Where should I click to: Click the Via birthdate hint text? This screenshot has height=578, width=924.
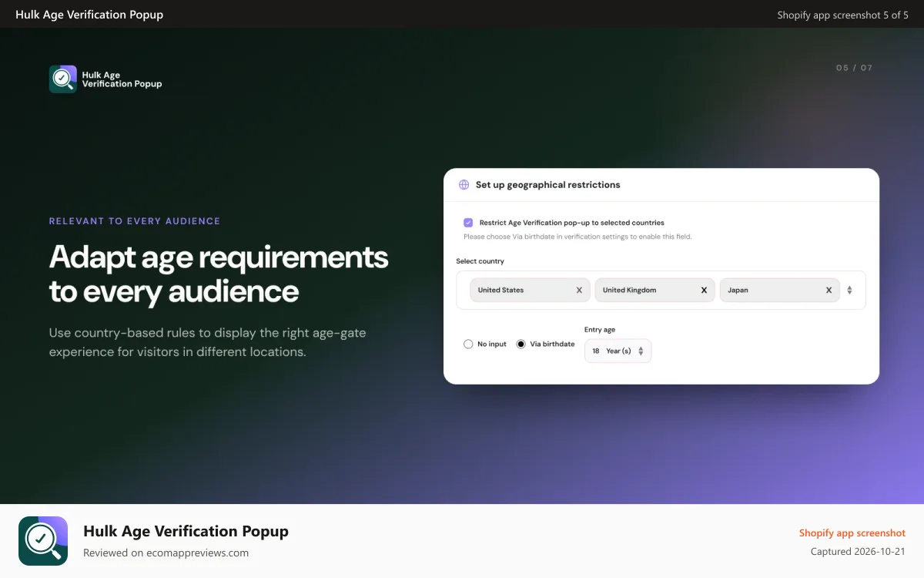coord(577,237)
